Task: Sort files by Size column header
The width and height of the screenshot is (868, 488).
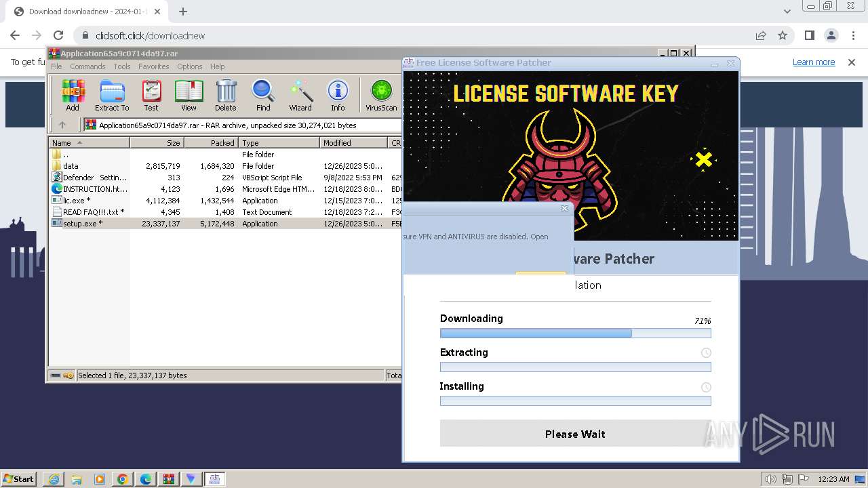Action: click(x=157, y=143)
